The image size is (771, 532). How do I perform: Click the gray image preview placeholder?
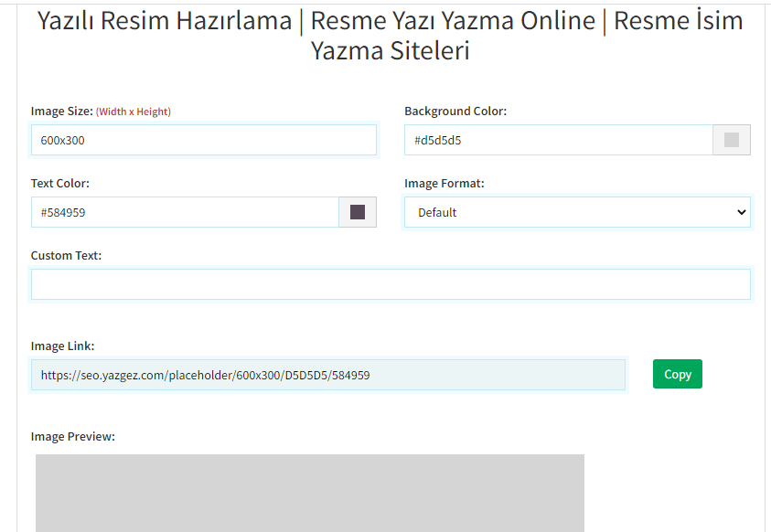pyautogui.click(x=310, y=493)
